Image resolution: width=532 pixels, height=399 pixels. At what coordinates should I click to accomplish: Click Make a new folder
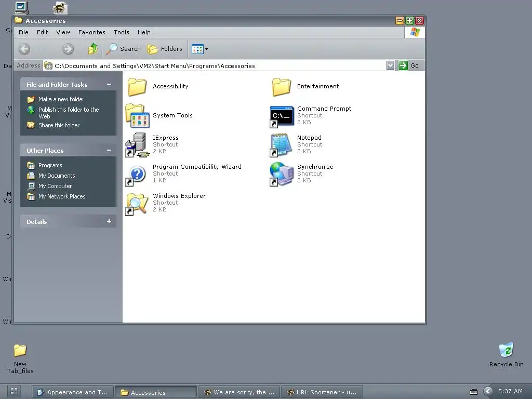[x=61, y=99]
